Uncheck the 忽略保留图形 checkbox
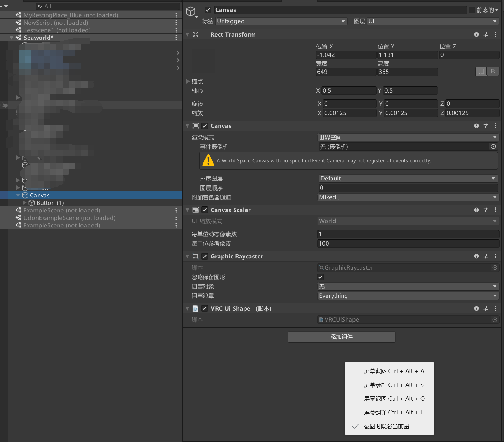Viewport: 504px width, 442px height. [x=321, y=277]
